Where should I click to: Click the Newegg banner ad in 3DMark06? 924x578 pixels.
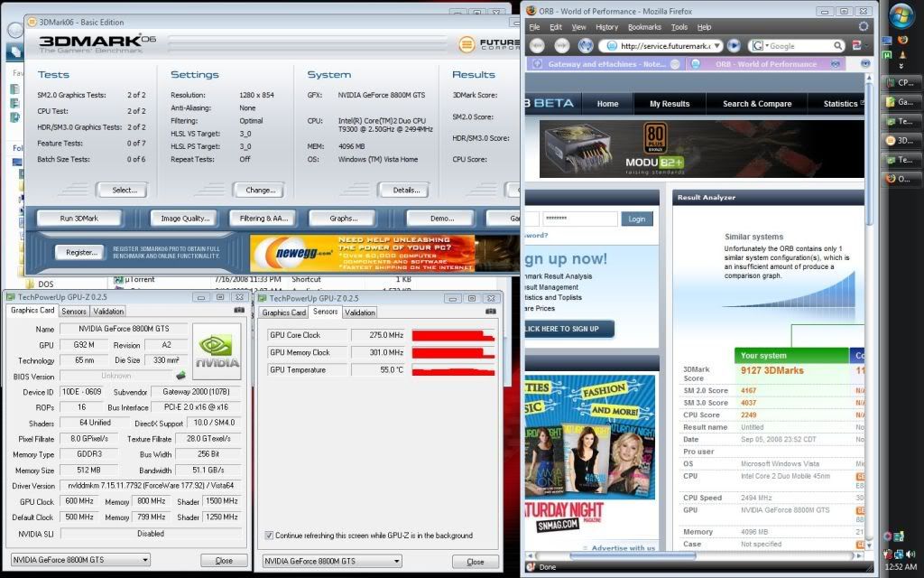(384, 253)
